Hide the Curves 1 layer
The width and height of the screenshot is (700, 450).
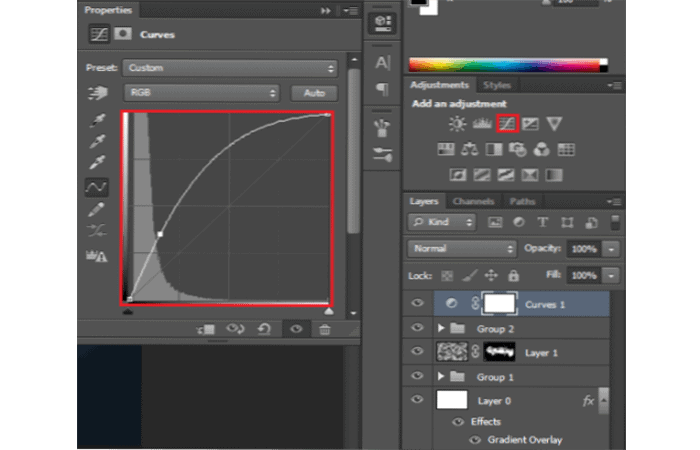pyautogui.click(x=418, y=304)
